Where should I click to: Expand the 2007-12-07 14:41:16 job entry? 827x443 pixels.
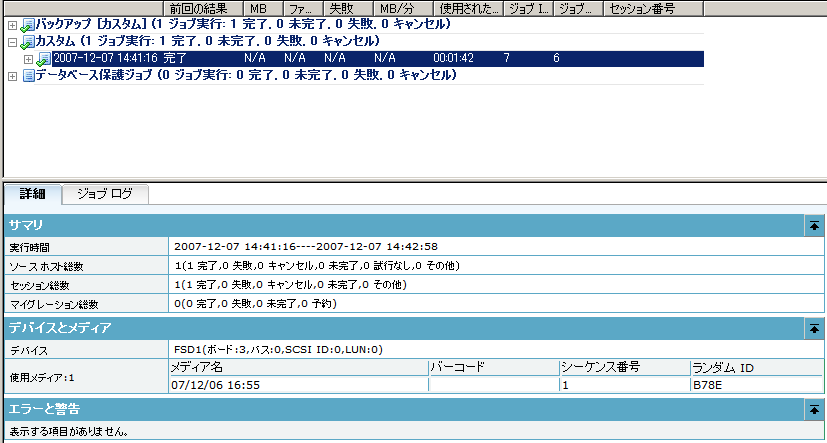click(x=29, y=59)
